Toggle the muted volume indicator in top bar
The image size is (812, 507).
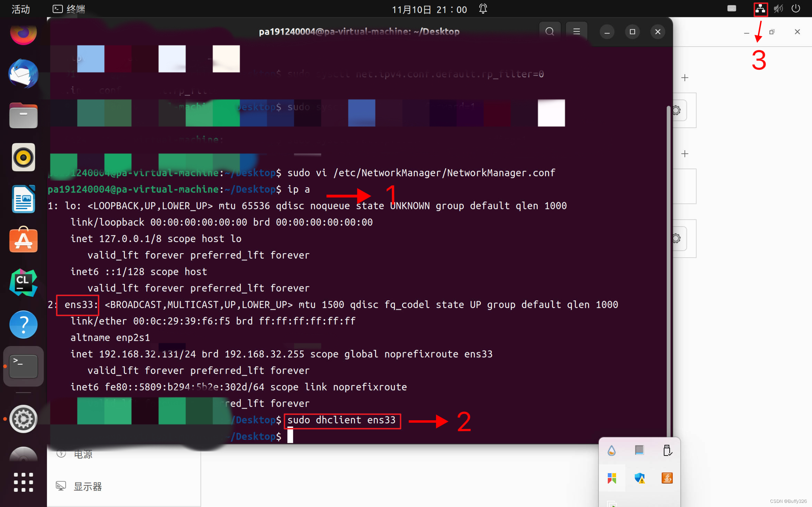click(778, 8)
